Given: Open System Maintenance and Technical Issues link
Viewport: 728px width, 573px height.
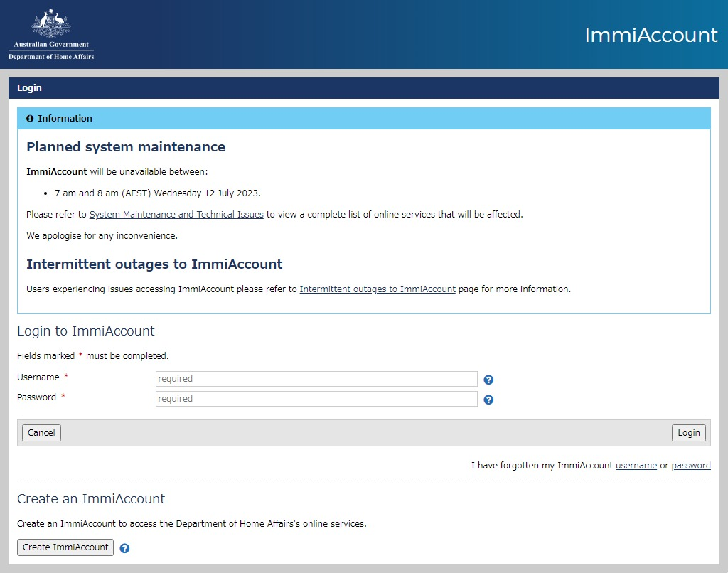Looking at the screenshot, I should (176, 215).
